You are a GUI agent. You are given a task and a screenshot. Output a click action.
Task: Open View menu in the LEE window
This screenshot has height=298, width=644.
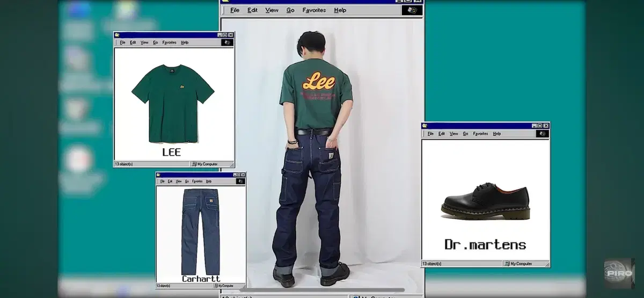point(144,42)
